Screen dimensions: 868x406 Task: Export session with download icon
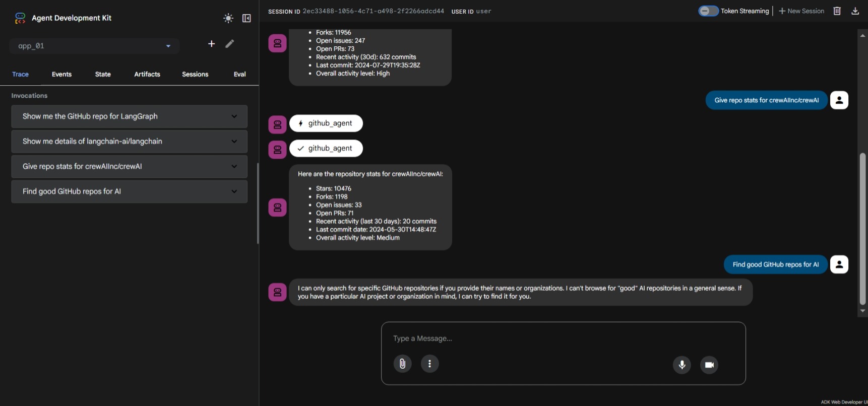855,11
